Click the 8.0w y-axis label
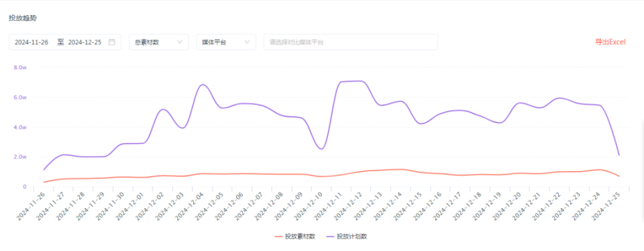The image size is (644, 251). pos(19,67)
